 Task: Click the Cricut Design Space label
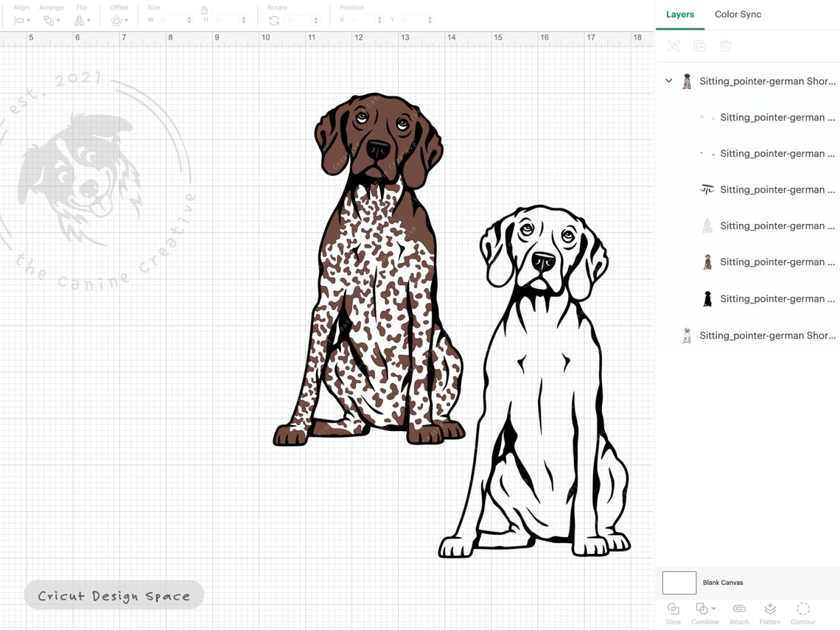click(113, 595)
